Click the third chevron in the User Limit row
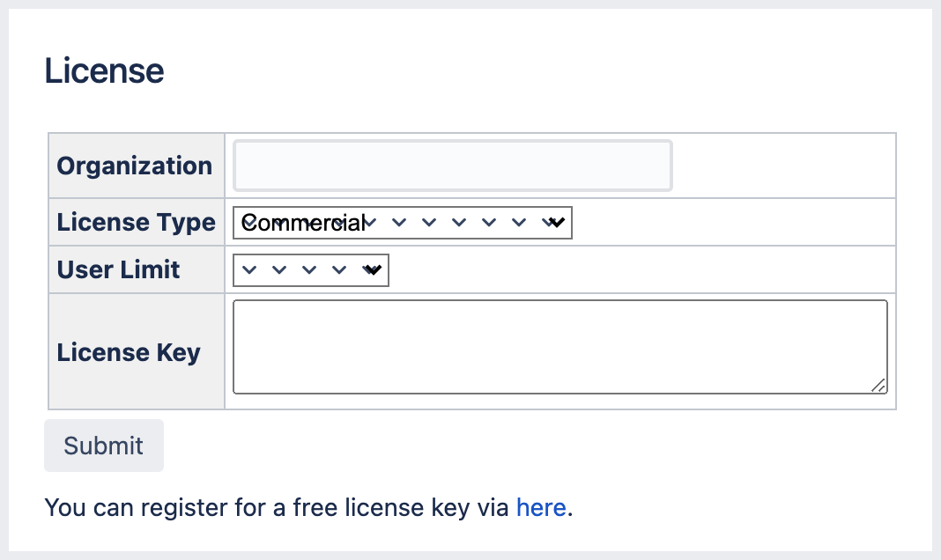The image size is (941, 560). click(x=308, y=269)
